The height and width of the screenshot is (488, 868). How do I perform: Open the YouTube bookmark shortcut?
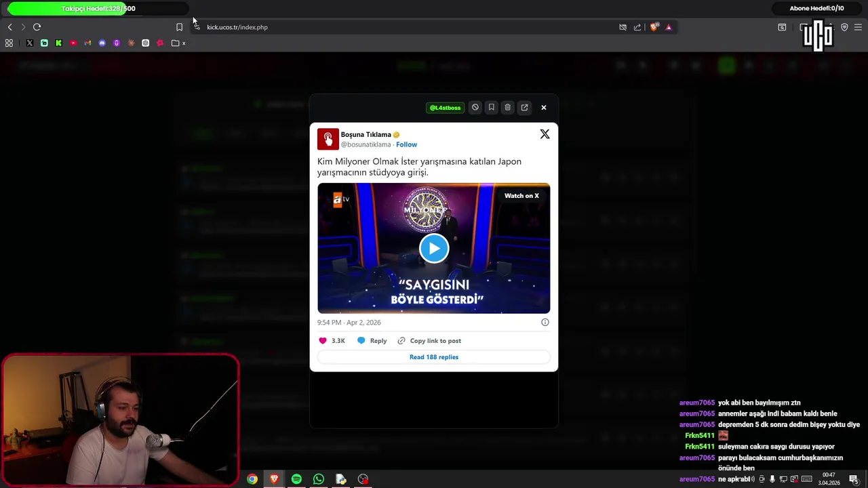click(73, 43)
